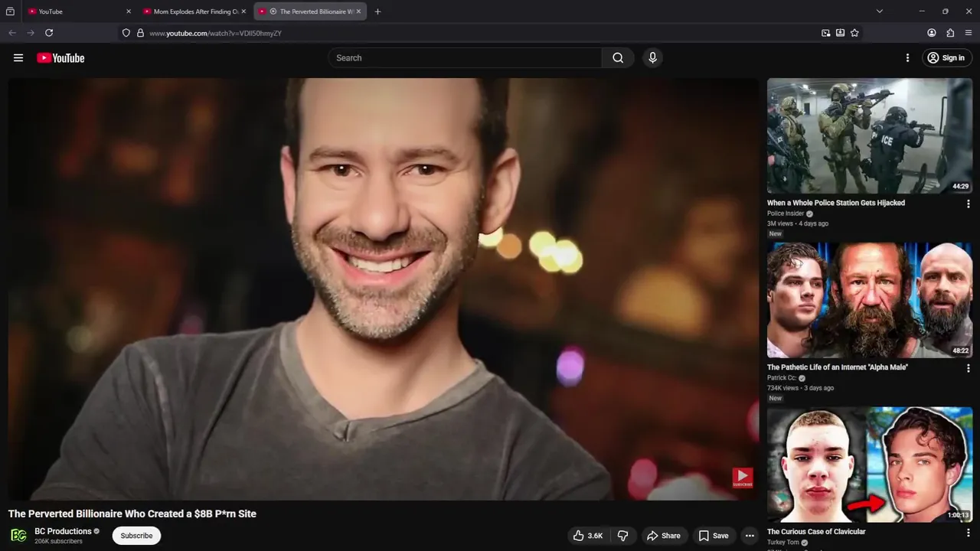The width and height of the screenshot is (980, 551).
Task: Open the browser extensions puzzle icon
Action: point(950,33)
